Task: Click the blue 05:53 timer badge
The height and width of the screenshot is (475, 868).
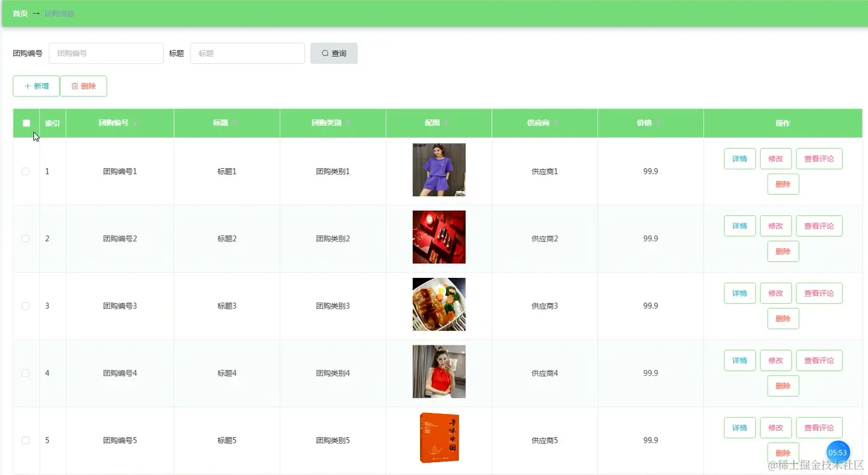Action: click(x=837, y=453)
